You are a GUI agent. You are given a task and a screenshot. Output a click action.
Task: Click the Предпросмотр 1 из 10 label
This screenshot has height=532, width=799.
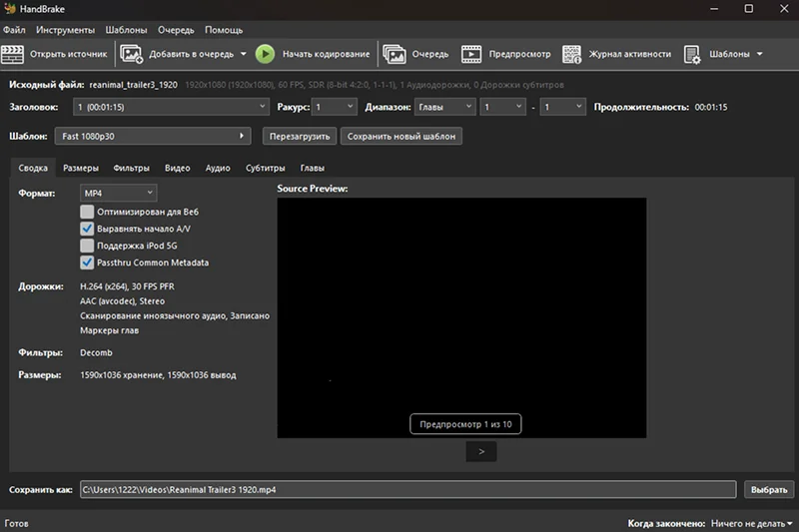pos(465,424)
